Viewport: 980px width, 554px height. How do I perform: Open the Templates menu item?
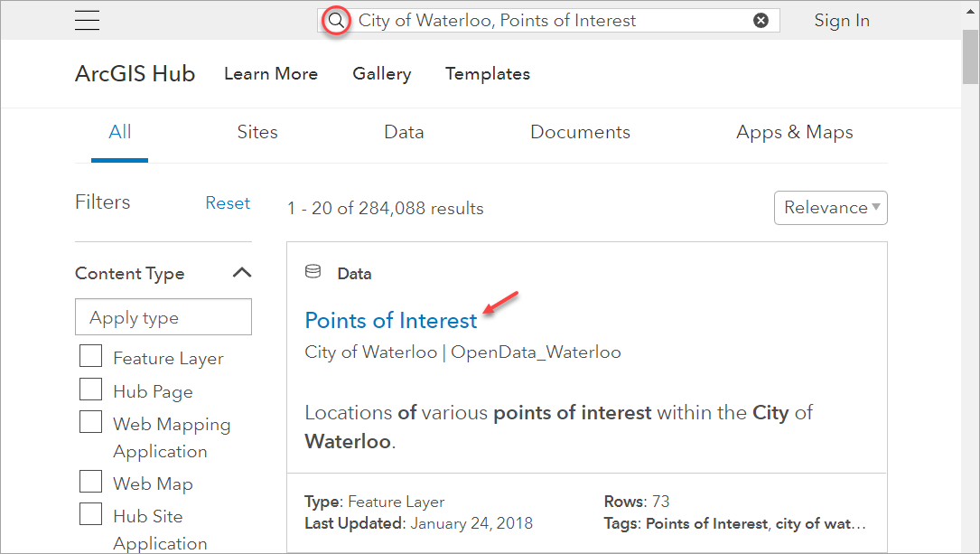pos(488,74)
